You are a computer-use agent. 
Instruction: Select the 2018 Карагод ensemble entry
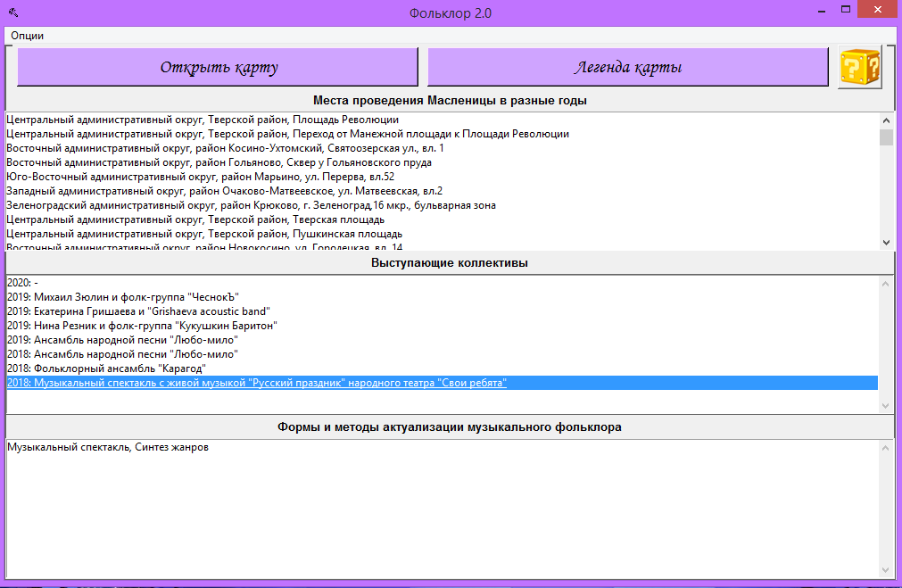442,369
